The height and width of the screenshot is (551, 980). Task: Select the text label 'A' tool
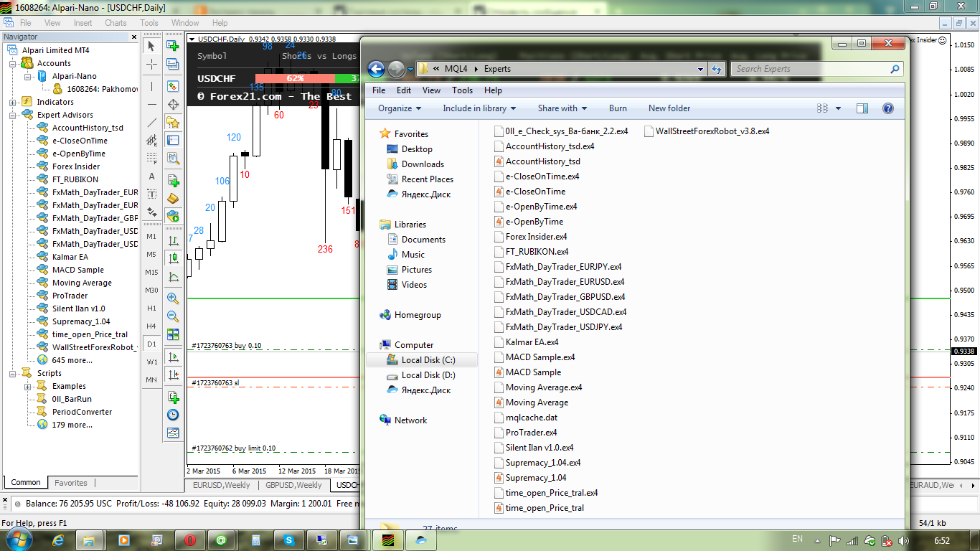151,176
